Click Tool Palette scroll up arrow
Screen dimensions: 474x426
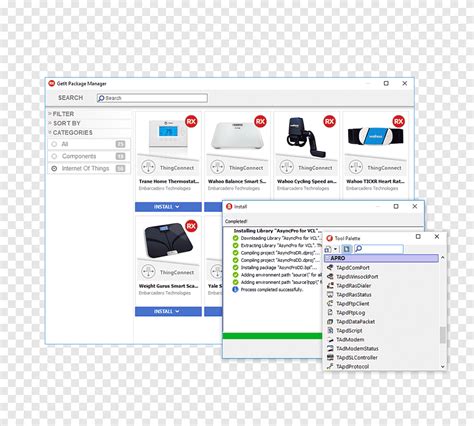click(443, 258)
